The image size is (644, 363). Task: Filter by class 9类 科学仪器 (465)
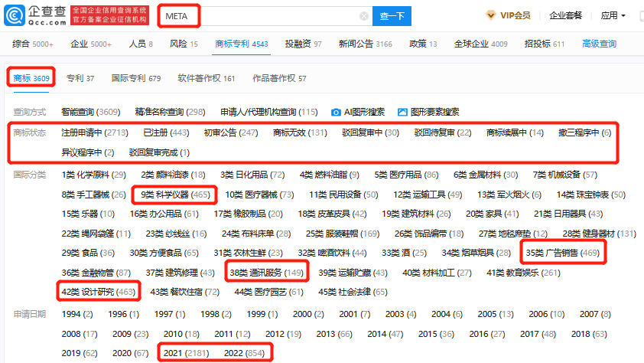point(175,195)
